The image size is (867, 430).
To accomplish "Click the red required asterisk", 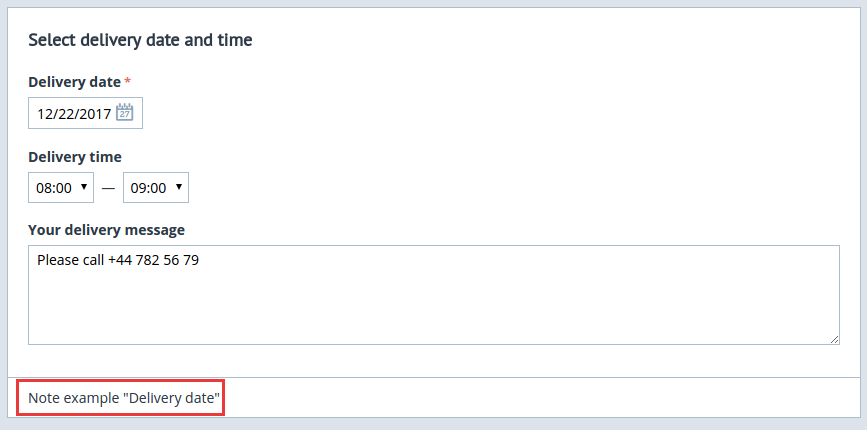I will [x=128, y=81].
